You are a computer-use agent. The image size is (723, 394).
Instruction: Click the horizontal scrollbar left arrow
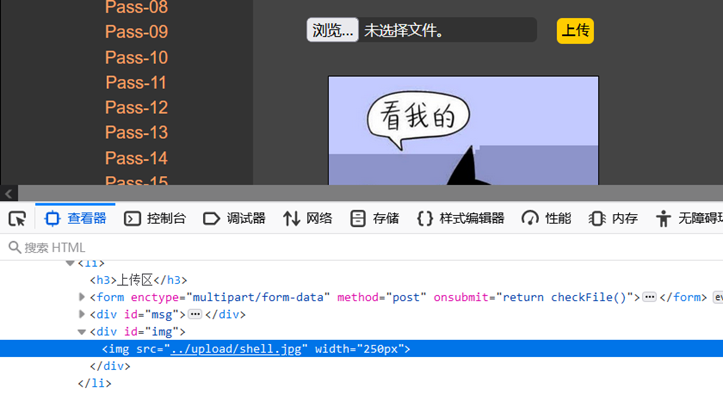point(9,193)
